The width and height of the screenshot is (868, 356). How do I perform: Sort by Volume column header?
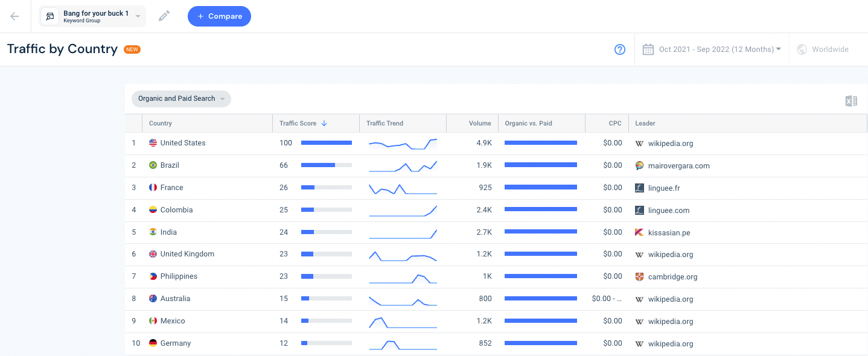480,123
